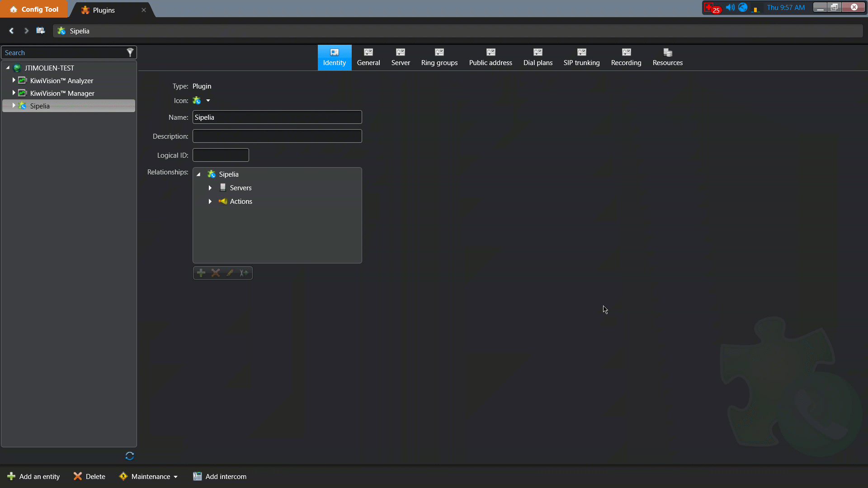Close the Plugins tab
Viewport: 868px width, 488px height.
144,10
